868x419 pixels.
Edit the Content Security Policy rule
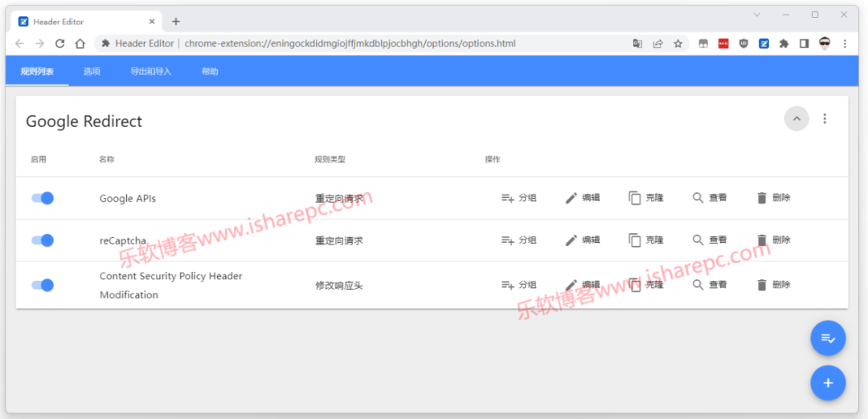pos(583,285)
